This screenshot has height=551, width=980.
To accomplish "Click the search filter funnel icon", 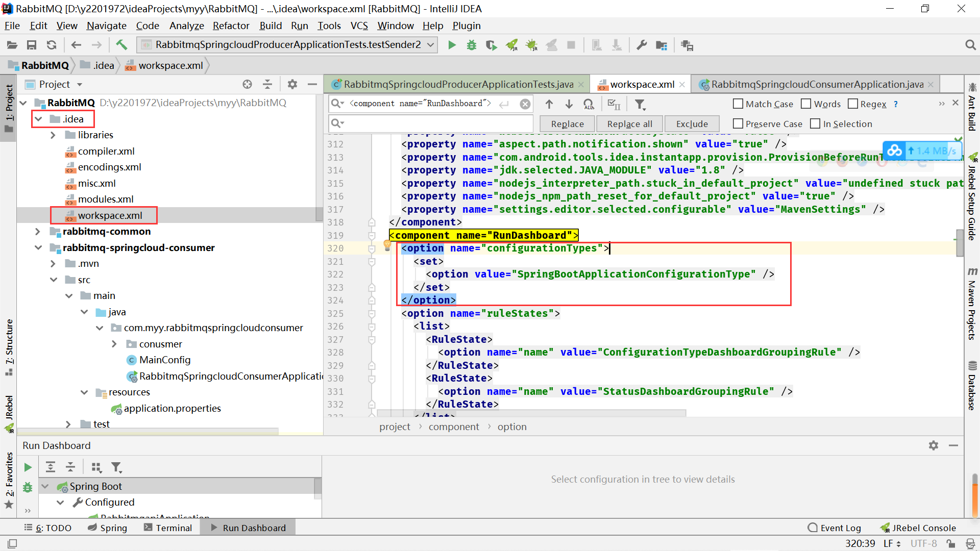I will [x=640, y=104].
